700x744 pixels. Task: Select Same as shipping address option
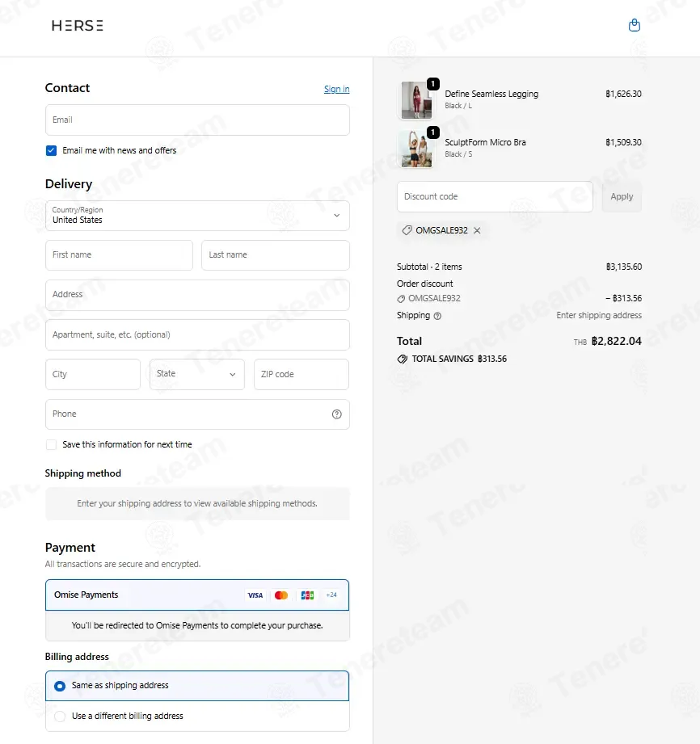coord(60,686)
